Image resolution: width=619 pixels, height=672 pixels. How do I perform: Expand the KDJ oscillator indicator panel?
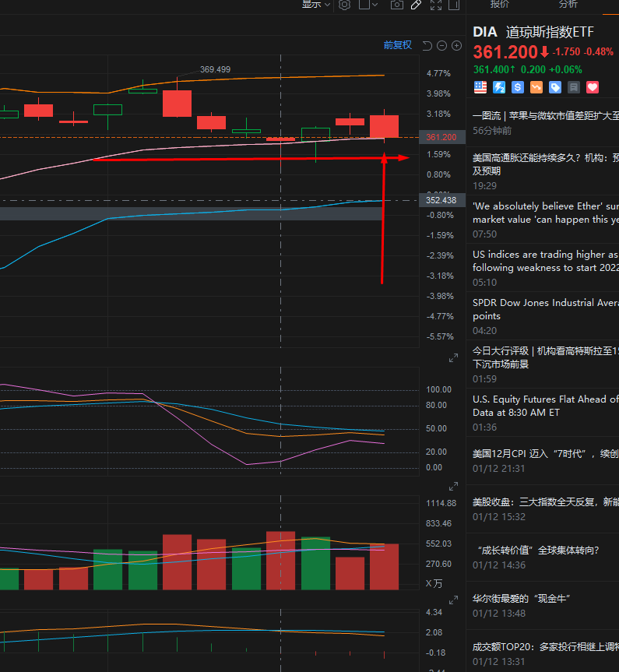453,487
